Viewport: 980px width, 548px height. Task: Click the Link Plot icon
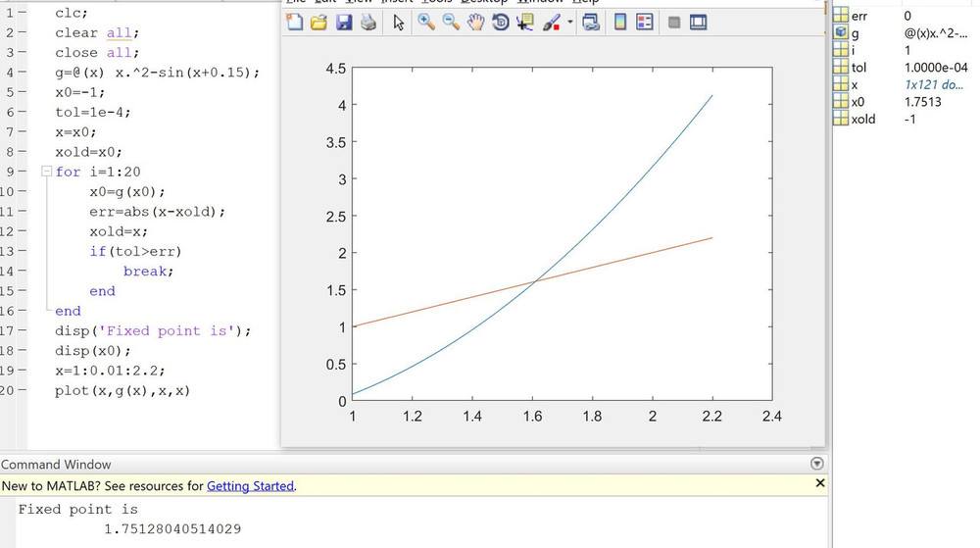pyautogui.click(x=590, y=22)
